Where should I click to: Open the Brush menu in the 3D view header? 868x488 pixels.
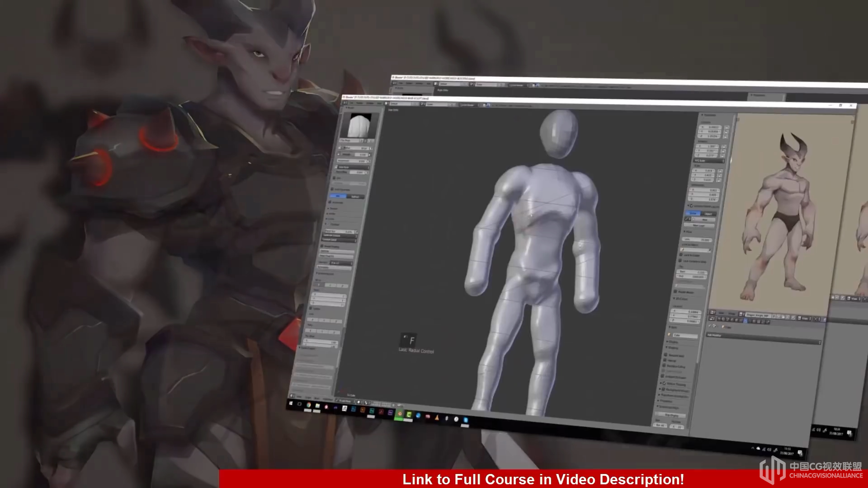tap(316, 399)
